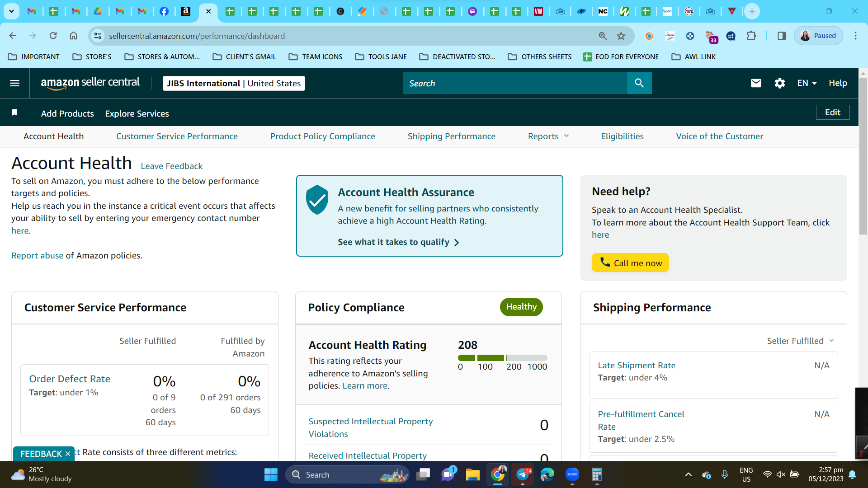The height and width of the screenshot is (488, 868).
Task: Click Explore Services in the navigation bar
Action: [137, 113]
